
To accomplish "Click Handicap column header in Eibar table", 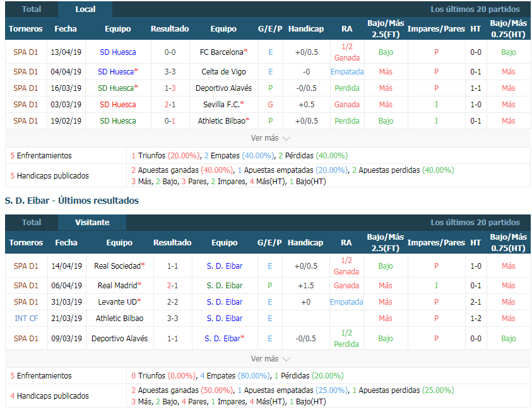I will [x=305, y=242].
